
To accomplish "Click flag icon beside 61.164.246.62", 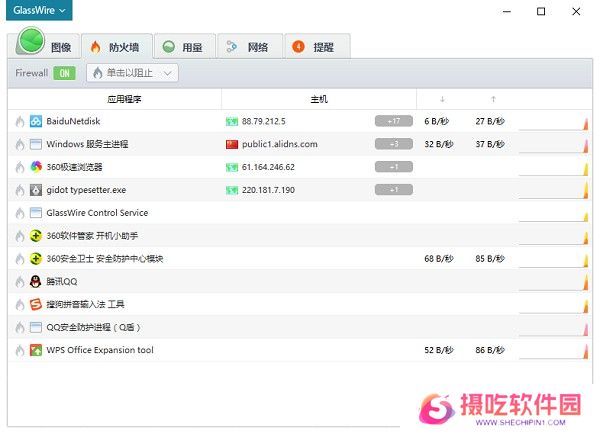I will [232, 167].
